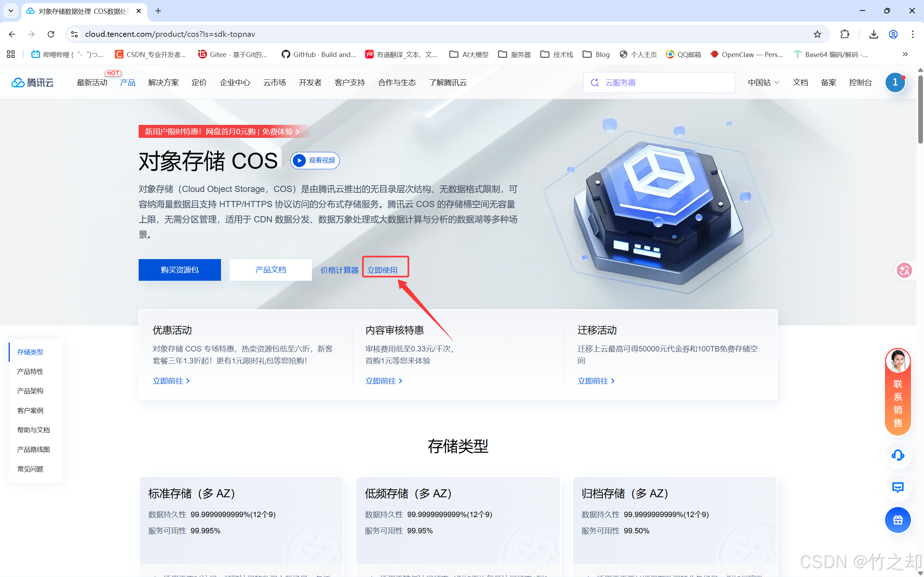924x577 pixels.
Task: Open the Youdao translate bookmark
Action: coord(401,54)
